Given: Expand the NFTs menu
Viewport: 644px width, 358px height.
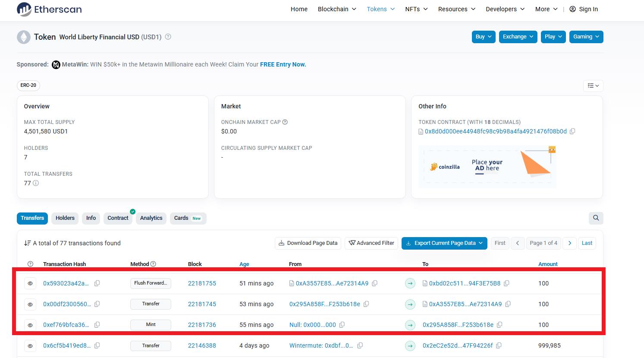Looking at the screenshot, I should point(416,9).
